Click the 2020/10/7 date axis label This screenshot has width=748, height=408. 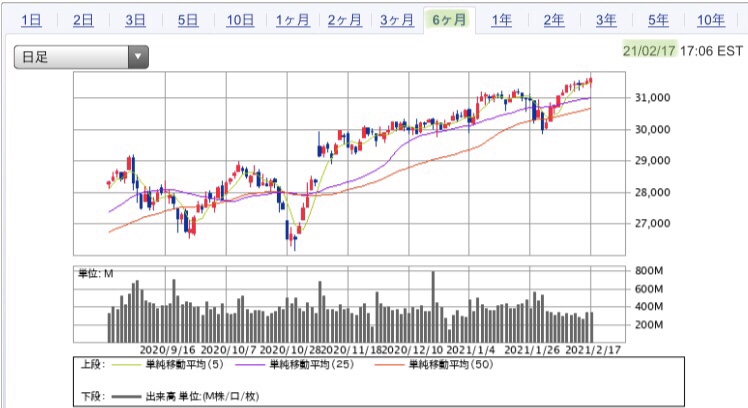[x=229, y=350]
